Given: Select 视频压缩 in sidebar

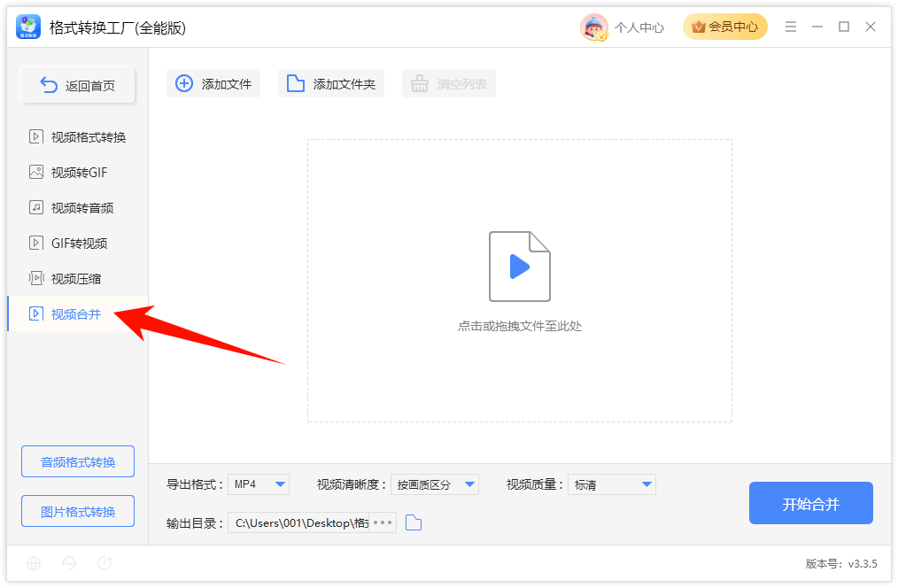Looking at the screenshot, I should (77, 279).
